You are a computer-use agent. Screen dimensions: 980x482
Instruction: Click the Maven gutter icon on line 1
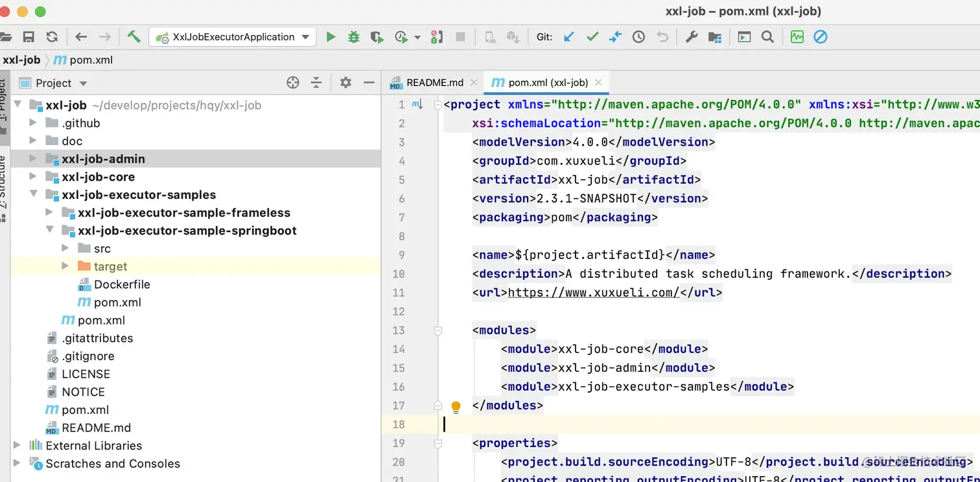click(x=417, y=104)
